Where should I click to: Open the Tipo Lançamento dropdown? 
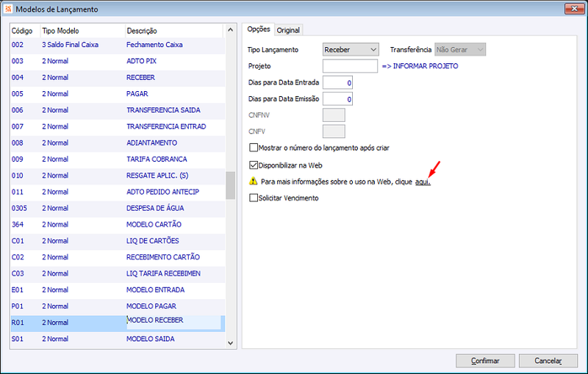[x=351, y=49]
